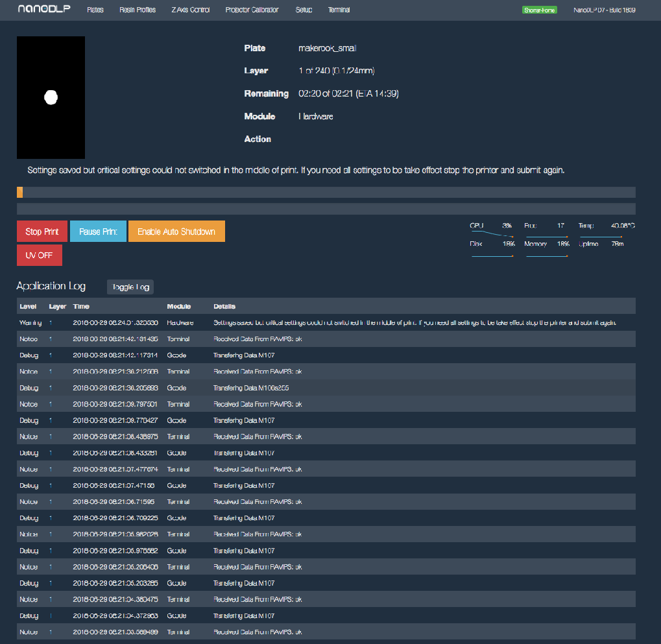Open the Plates menu
This screenshot has width=661, height=644.
tap(95, 10)
